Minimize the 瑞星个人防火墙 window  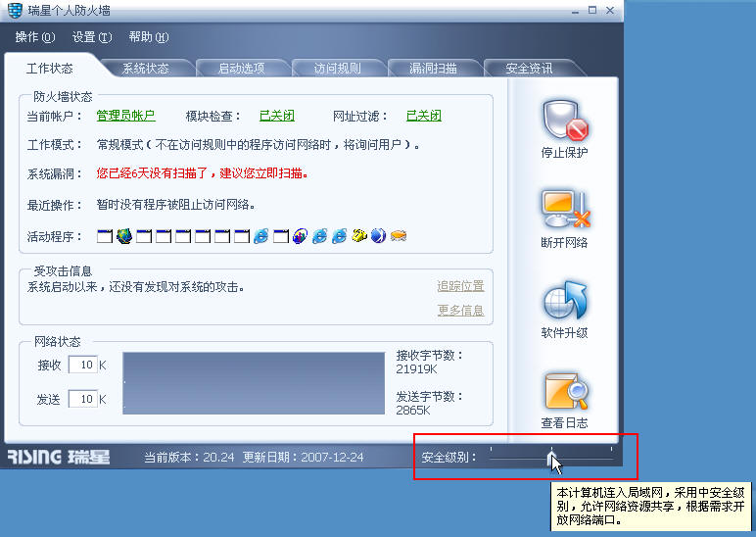[575, 11]
